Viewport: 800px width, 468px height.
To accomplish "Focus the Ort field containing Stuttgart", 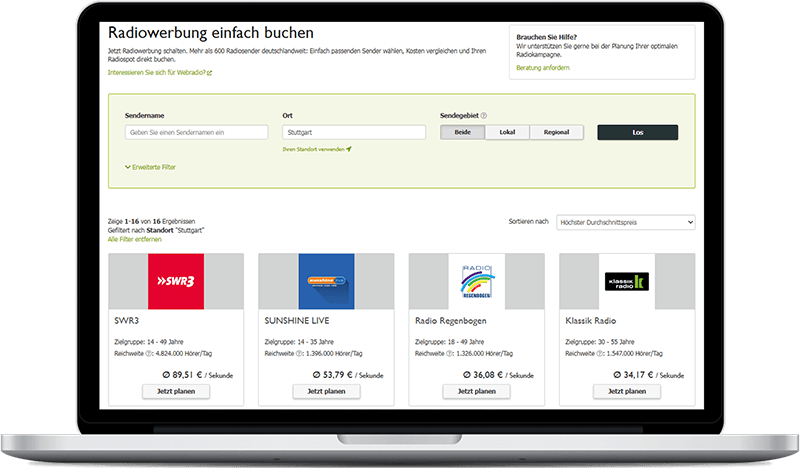I will tap(354, 132).
